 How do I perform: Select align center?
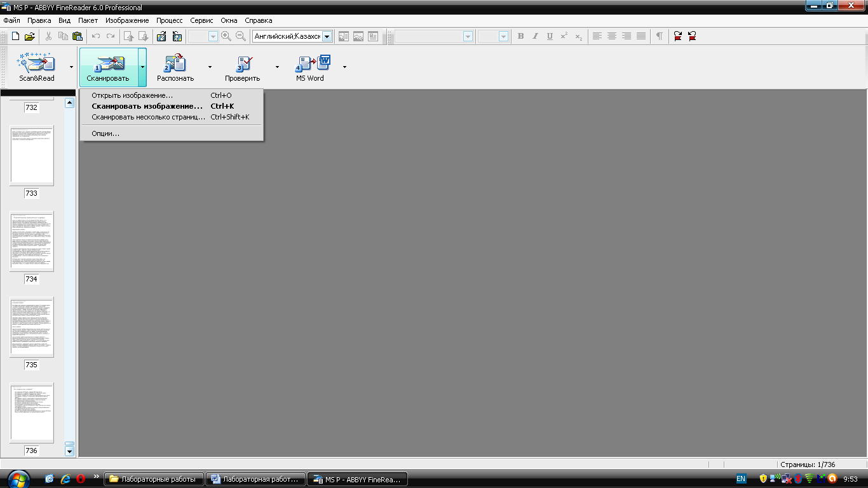(612, 36)
